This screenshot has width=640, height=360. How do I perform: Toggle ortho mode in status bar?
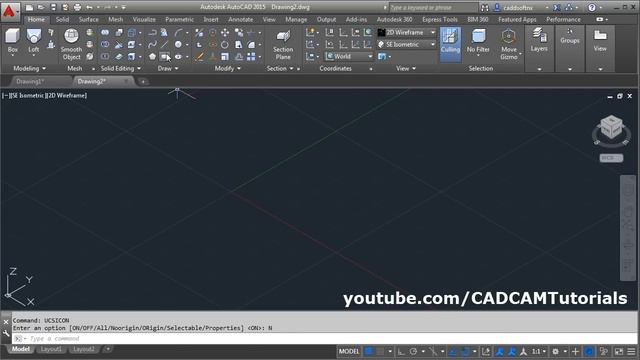(x=401, y=351)
